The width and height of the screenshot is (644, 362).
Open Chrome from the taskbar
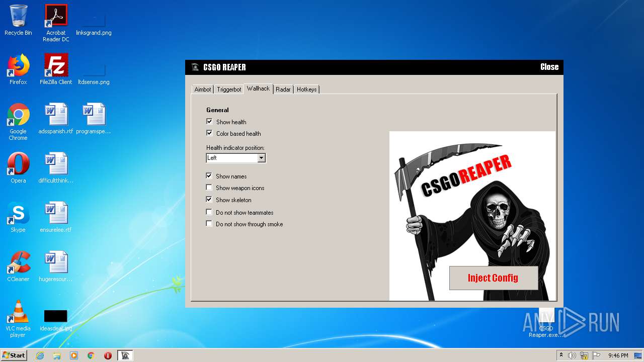[91, 355]
